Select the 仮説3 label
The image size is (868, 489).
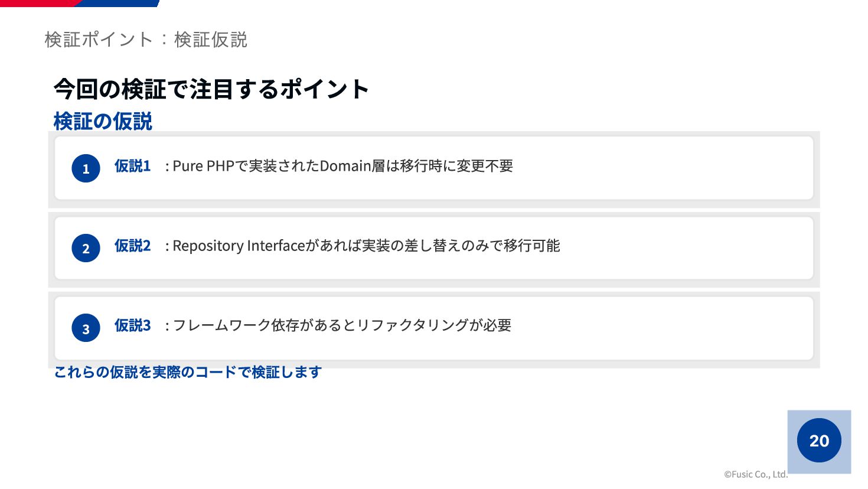coord(133,325)
